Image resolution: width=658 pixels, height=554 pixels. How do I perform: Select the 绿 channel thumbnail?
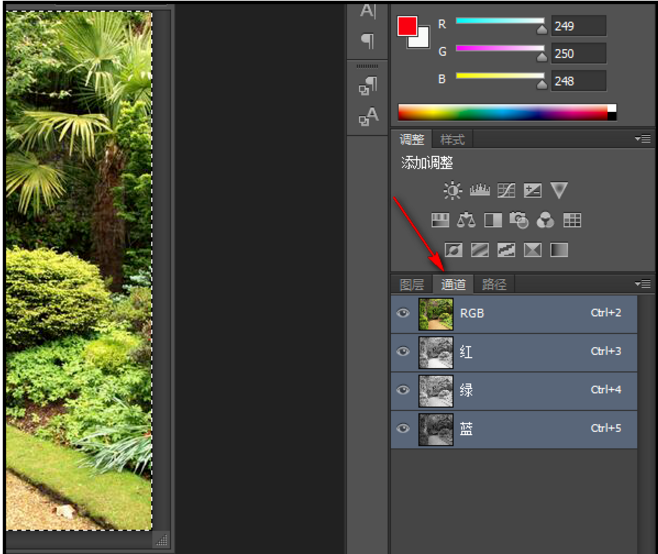[436, 391]
